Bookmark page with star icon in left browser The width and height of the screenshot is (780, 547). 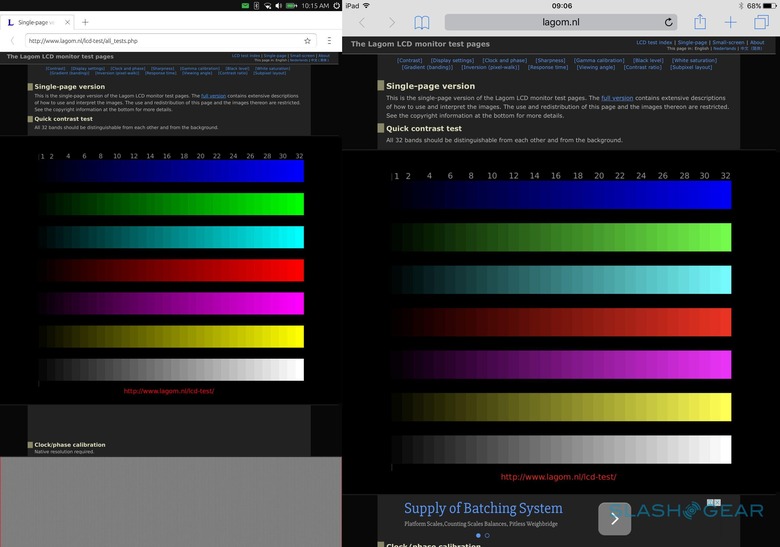[x=307, y=41]
